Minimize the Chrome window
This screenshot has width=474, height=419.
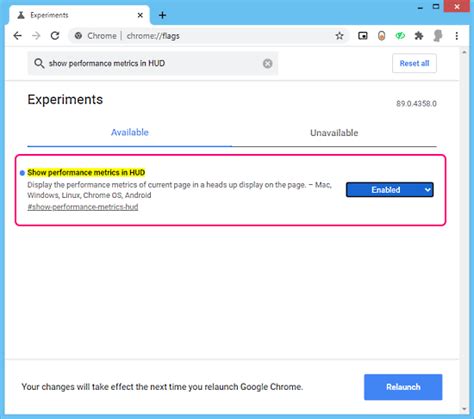coord(420,7)
